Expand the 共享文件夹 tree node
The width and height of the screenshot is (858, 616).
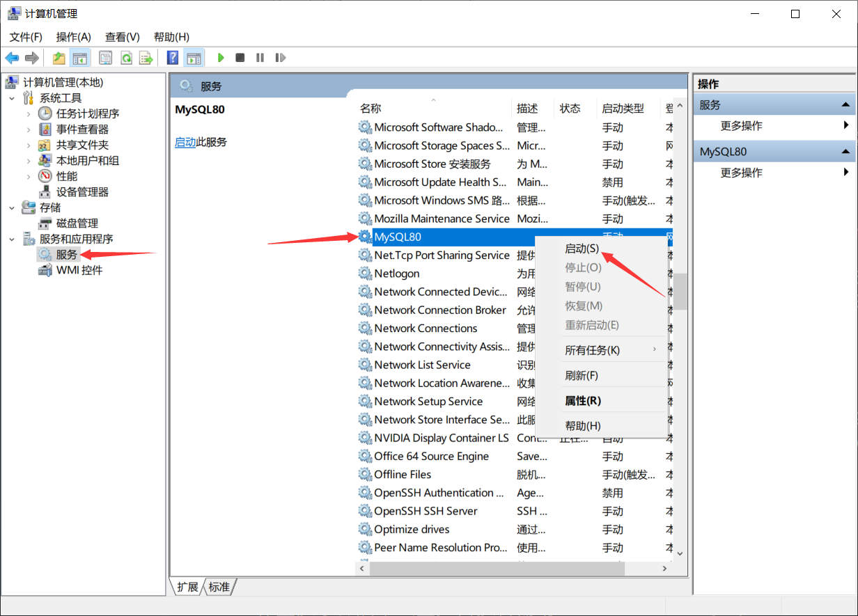click(x=29, y=145)
